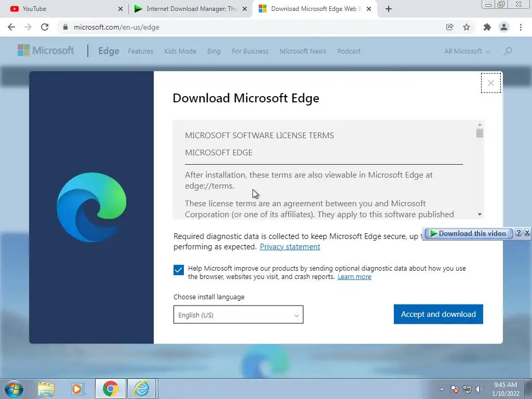The image size is (532, 399).
Task: Launch Windows Media Player from taskbar
Action: pyautogui.click(x=77, y=389)
